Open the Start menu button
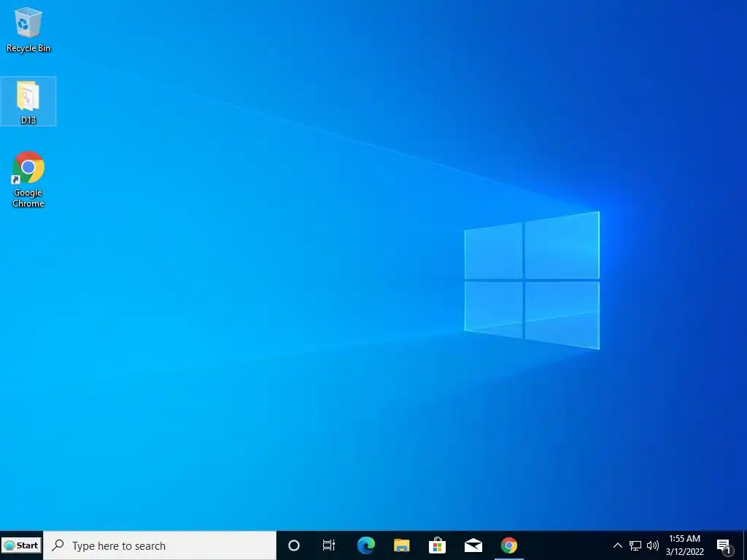Viewport: 747px width, 560px height. pyautogui.click(x=21, y=545)
